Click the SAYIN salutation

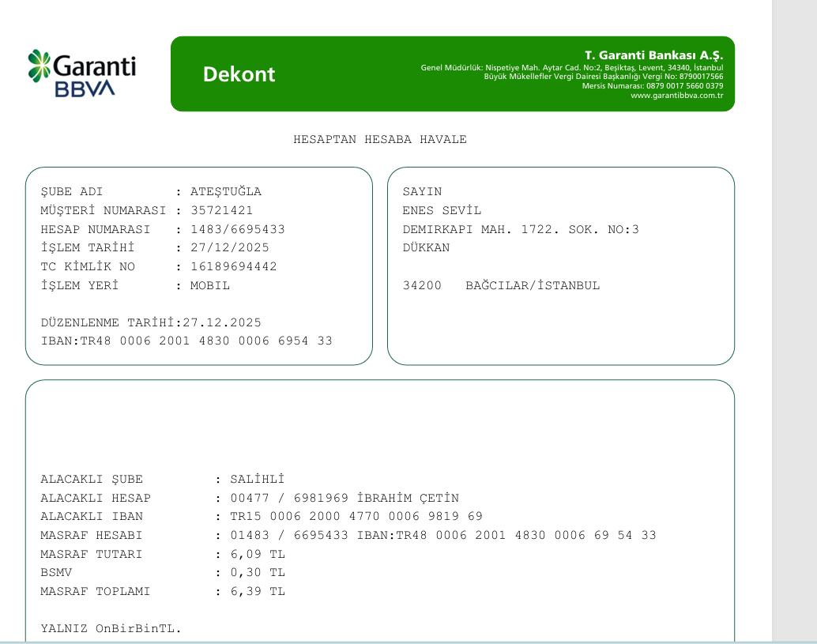pos(422,192)
